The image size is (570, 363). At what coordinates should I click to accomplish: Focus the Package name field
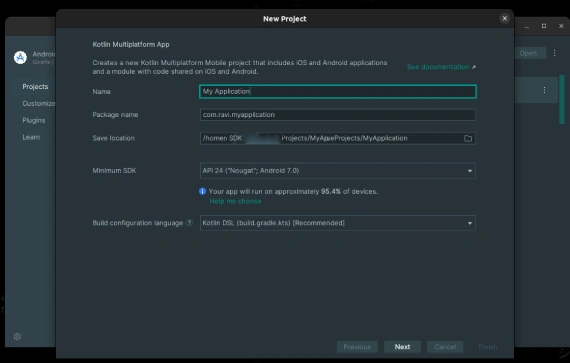(x=338, y=115)
